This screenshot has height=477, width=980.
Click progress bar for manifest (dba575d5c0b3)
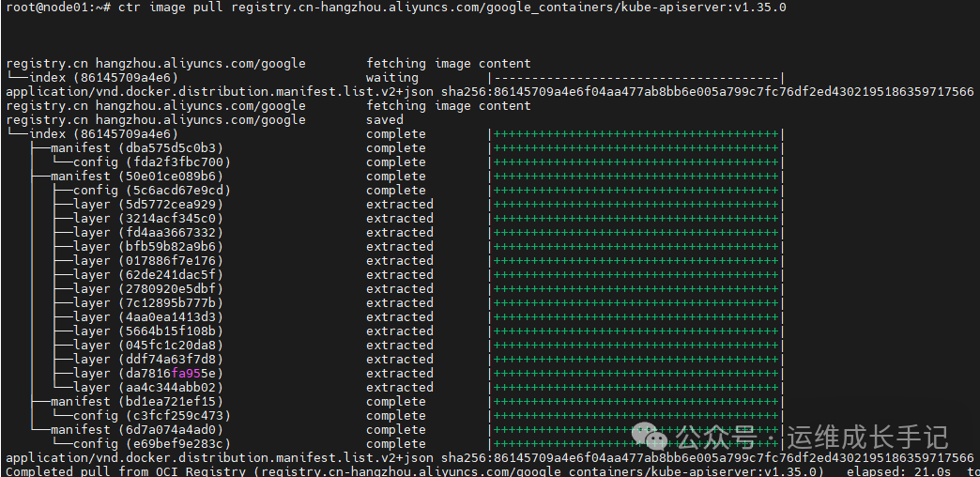(x=636, y=148)
